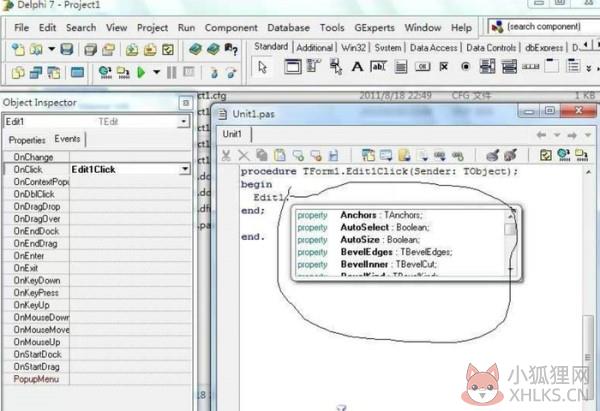Screen dimensions: 600x411
Task: Select the Unit1 editor tab
Action: (232, 134)
